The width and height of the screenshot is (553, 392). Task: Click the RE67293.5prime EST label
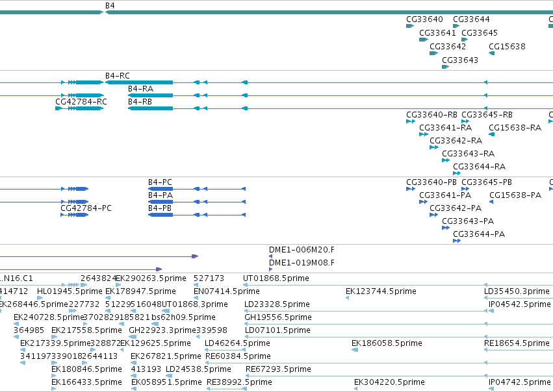tap(278, 369)
